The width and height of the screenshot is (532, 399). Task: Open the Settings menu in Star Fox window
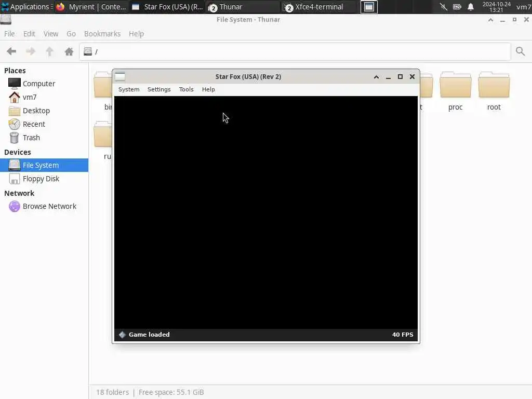pyautogui.click(x=159, y=89)
